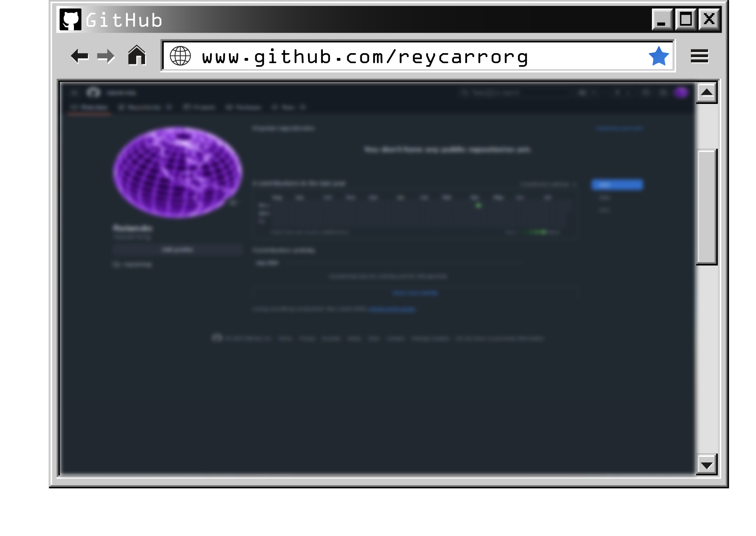Click the globe icon in the address bar
Screen dimensions: 756x536
coord(180,56)
